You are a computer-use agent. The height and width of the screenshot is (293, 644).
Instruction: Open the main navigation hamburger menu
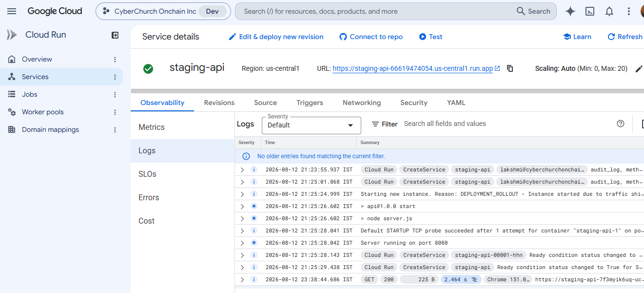click(x=12, y=11)
